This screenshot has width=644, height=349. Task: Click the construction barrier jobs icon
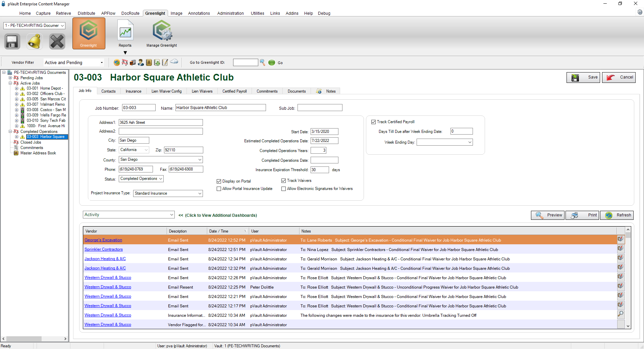[x=125, y=62]
